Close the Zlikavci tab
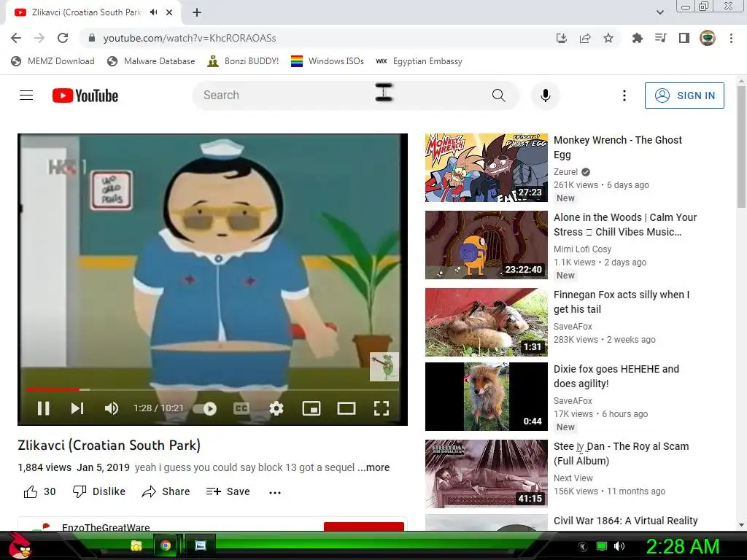Image resolution: width=747 pixels, height=560 pixels. 169,12
